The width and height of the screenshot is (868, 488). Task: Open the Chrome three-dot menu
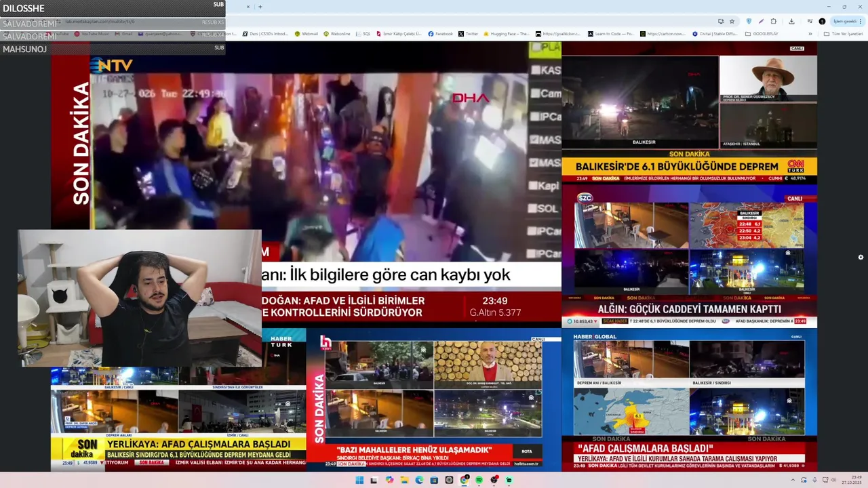coord(861,21)
